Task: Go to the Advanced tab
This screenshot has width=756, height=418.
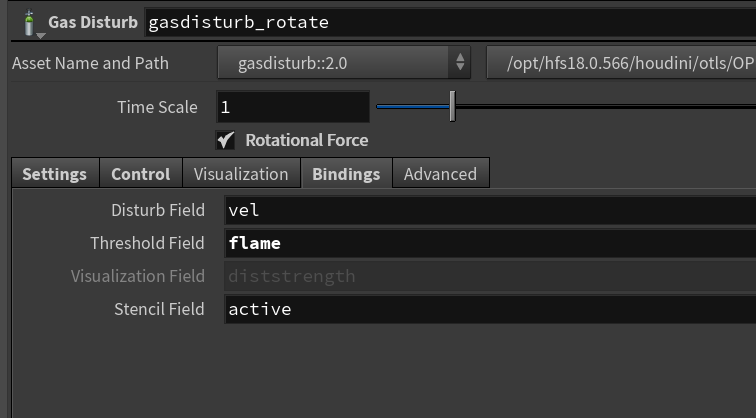Action: pos(440,174)
